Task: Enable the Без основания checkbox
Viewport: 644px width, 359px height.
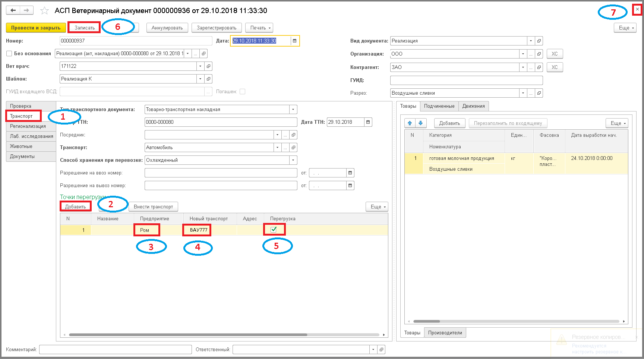Action: (x=9, y=54)
